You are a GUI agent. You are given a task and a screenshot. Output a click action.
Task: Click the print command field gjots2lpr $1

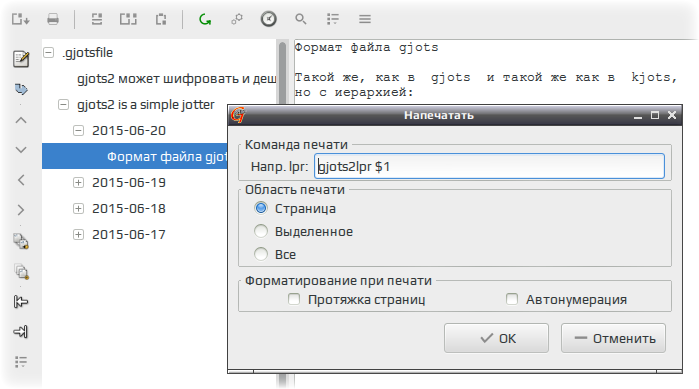[x=489, y=166]
